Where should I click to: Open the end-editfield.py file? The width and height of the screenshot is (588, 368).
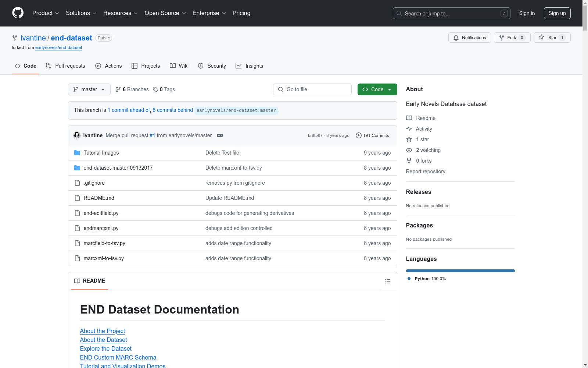pos(101,213)
